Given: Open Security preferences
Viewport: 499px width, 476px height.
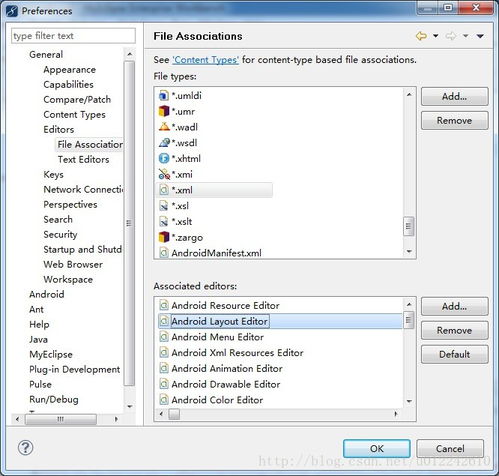Looking at the screenshot, I should tap(60, 234).
